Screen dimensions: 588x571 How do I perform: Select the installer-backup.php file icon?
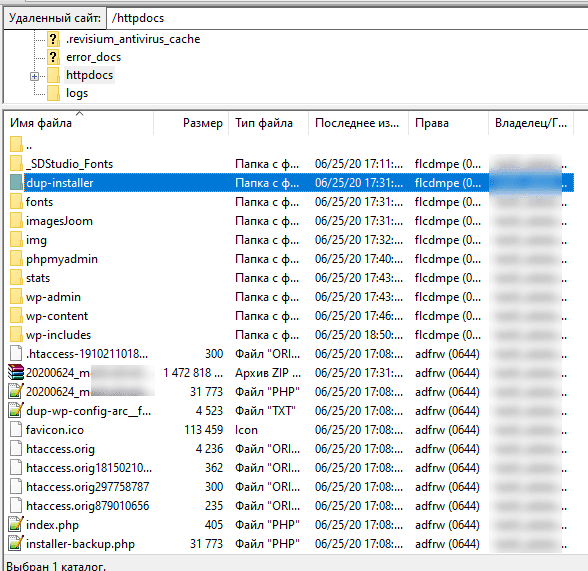pos(16,544)
